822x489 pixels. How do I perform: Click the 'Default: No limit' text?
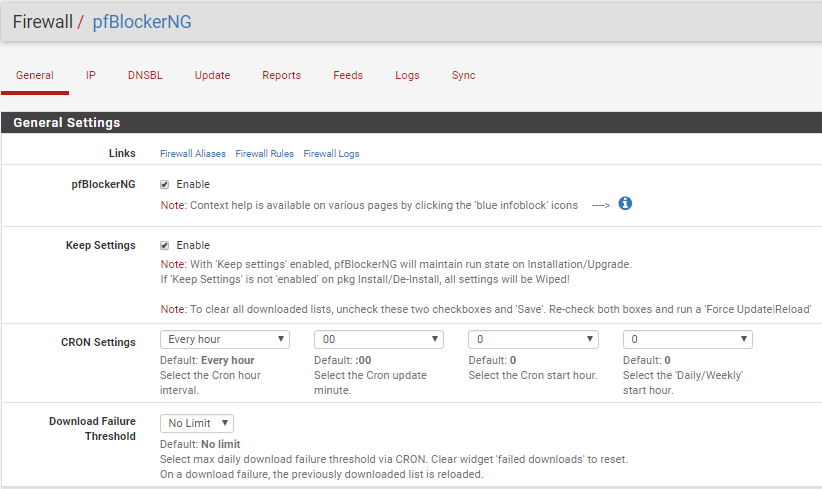pyautogui.click(x=200, y=444)
